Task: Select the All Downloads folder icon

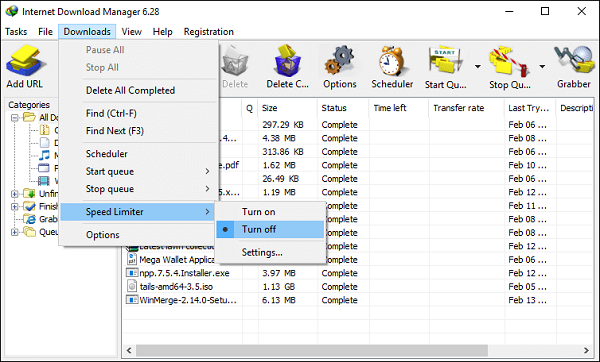Action: (x=29, y=117)
